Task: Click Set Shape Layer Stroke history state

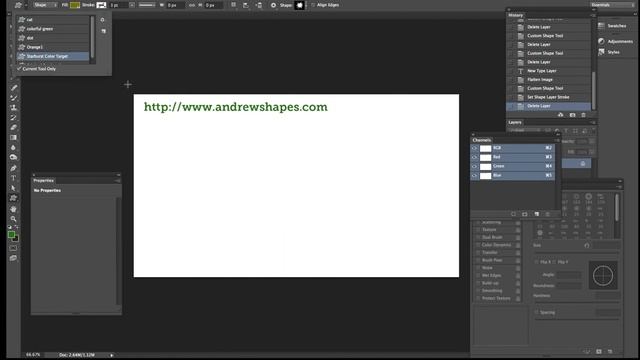Action: tap(549, 98)
